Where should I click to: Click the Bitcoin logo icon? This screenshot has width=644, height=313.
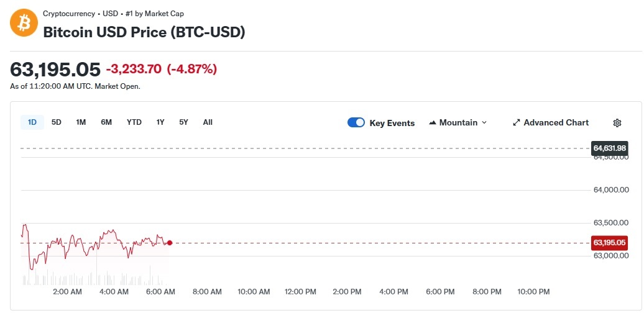pos(24,23)
